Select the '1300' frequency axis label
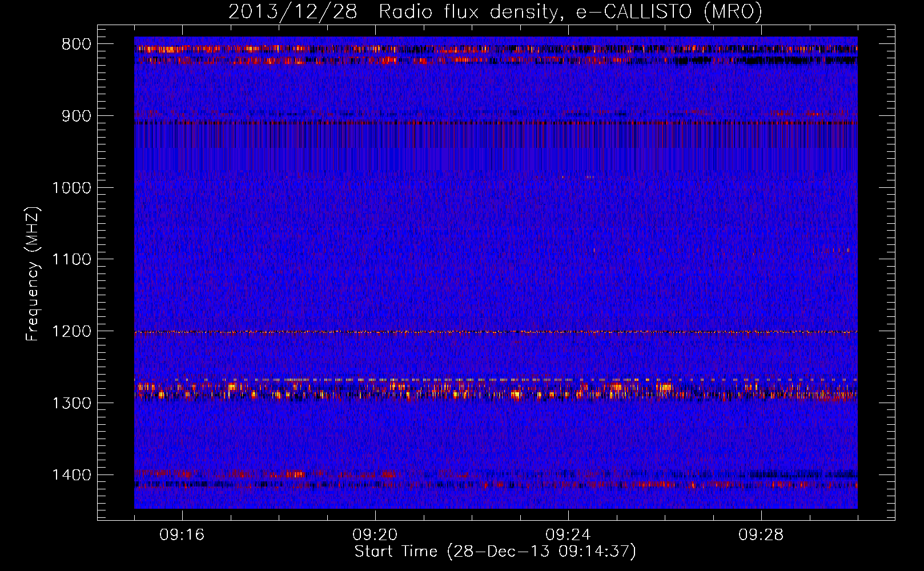The width and height of the screenshot is (924, 571). click(71, 403)
